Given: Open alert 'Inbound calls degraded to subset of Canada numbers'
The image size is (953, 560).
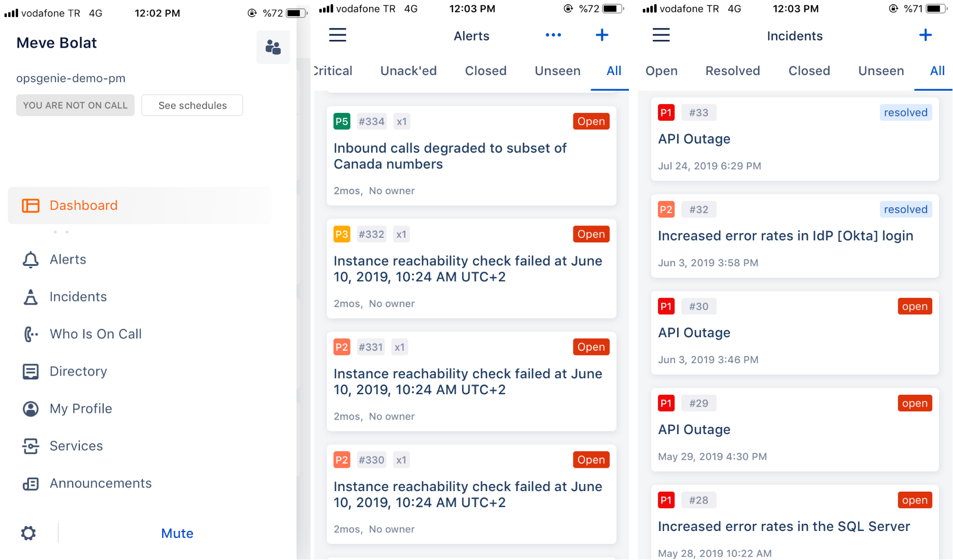Looking at the screenshot, I should [x=471, y=156].
